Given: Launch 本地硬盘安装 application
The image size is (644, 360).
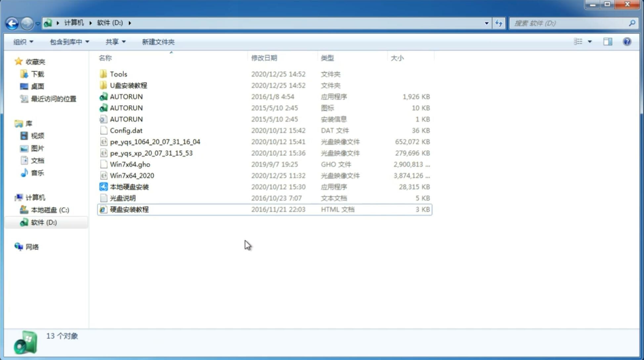Looking at the screenshot, I should (x=129, y=186).
